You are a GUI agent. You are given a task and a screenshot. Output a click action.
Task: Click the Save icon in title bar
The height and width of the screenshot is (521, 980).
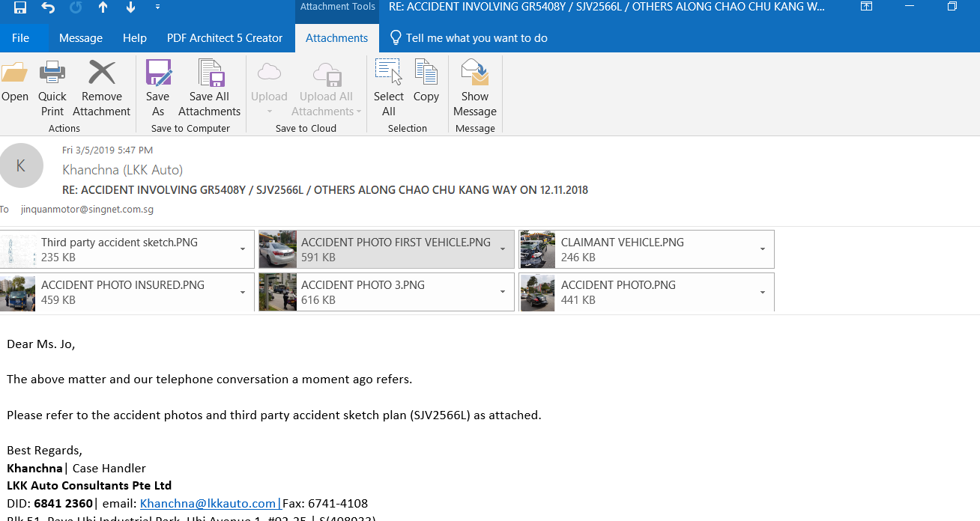[x=20, y=7]
